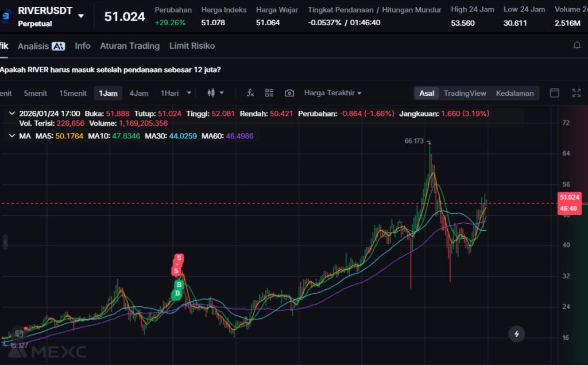Click the panel layout window icon
The height and width of the screenshot is (365, 588).
555,93
